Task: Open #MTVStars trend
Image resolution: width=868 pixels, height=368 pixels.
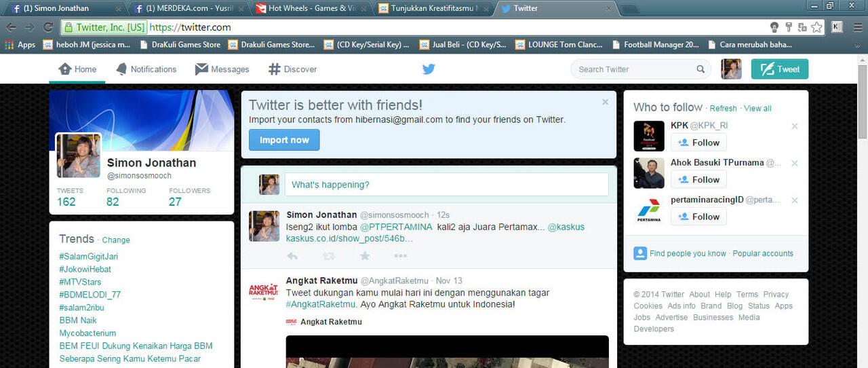Action: coord(80,282)
